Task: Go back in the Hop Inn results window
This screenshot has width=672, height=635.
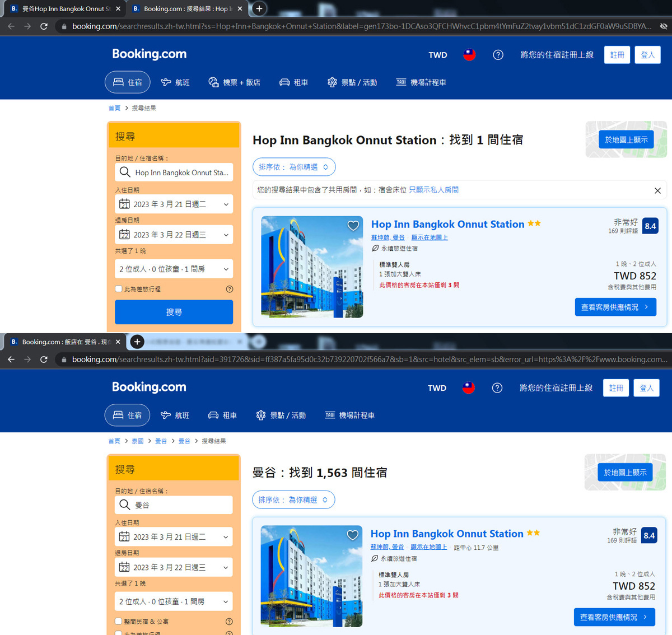Action: (x=11, y=26)
